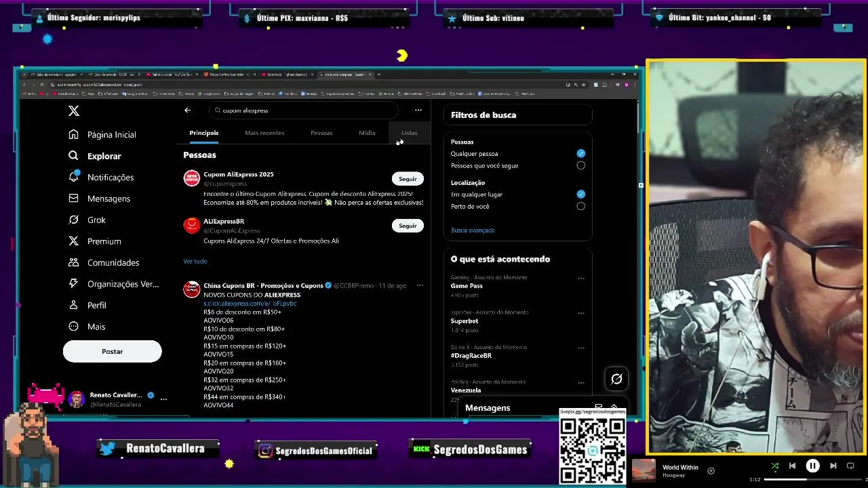The width and height of the screenshot is (868, 488).
Task: Skip to previous track
Action: pyautogui.click(x=792, y=466)
